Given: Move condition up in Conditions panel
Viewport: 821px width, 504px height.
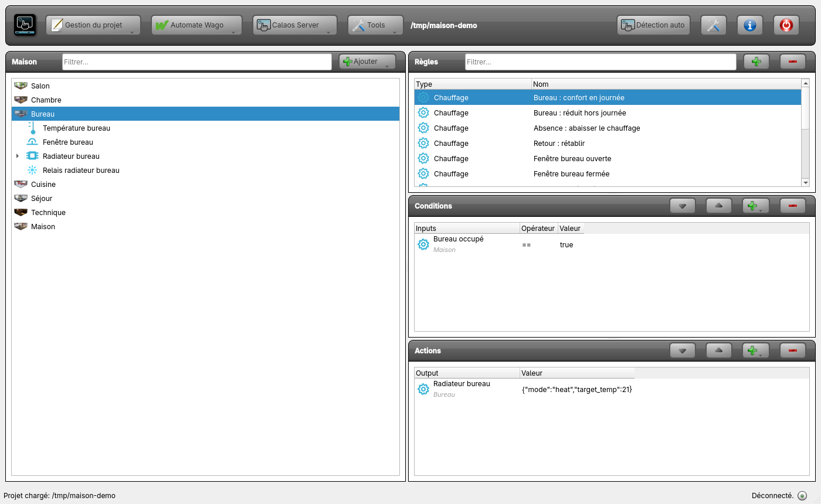Looking at the screenshot, I should 719,206.
